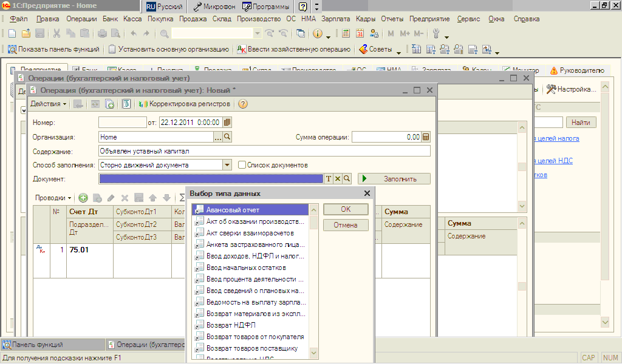Switch to Панель функций taskbar window
622x364 pixels.
tap(53, 345)
